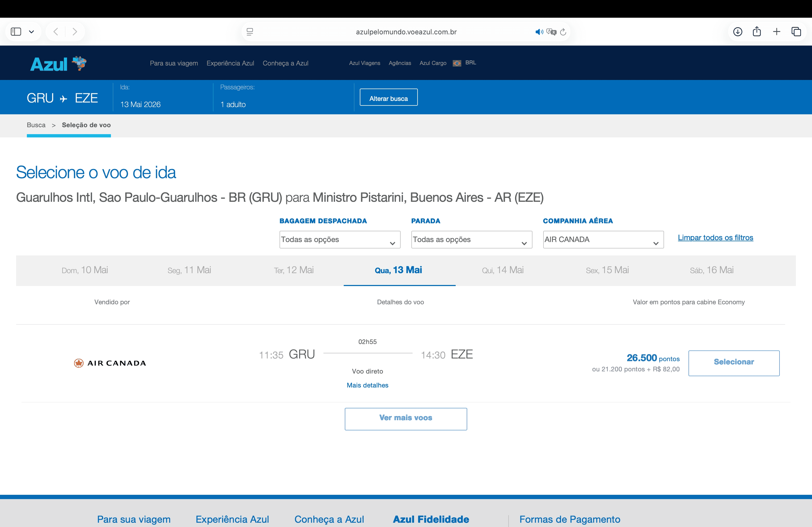Open the translate page icon

pyautogui.click(x=551, y=32)
